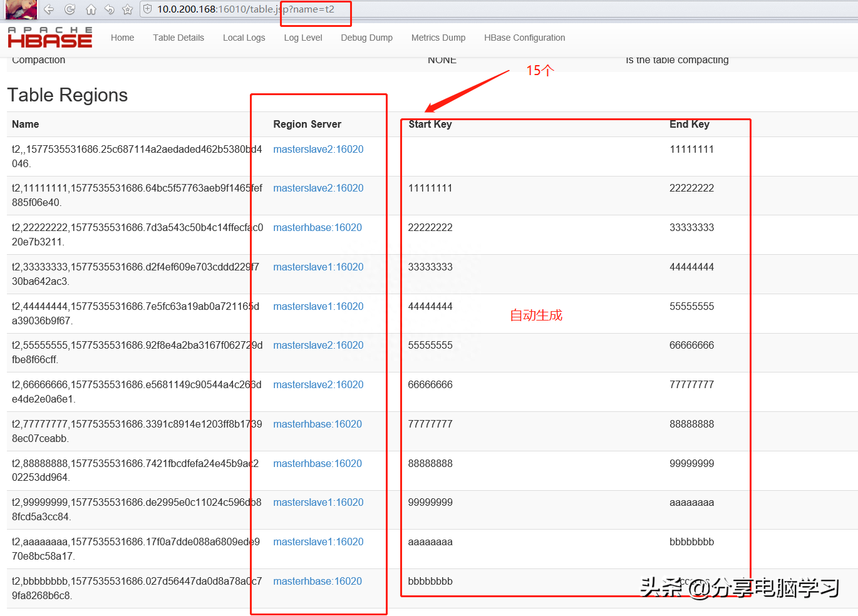Open masterslave2:16020 link in first region row
Viewport: 858px width, 616px height.
click(318, 149)
